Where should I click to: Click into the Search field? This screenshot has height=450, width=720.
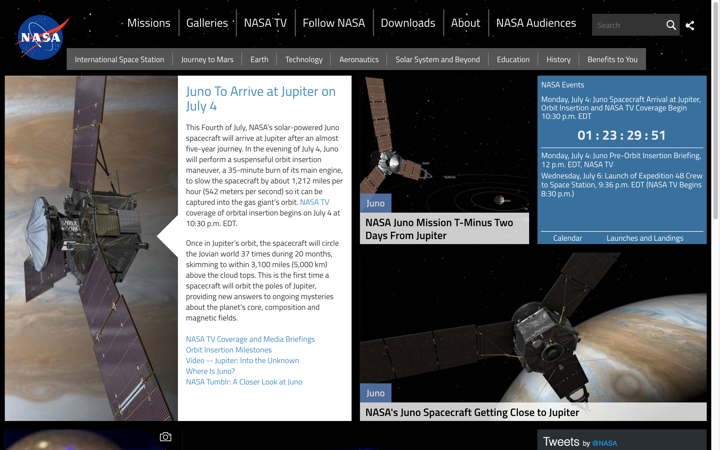[628, 25]
